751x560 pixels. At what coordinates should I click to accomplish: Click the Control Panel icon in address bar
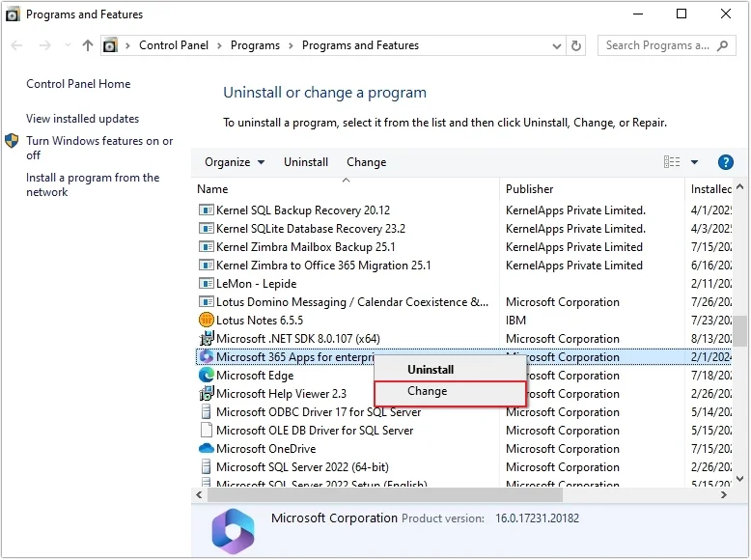click(x=110, y=45)
